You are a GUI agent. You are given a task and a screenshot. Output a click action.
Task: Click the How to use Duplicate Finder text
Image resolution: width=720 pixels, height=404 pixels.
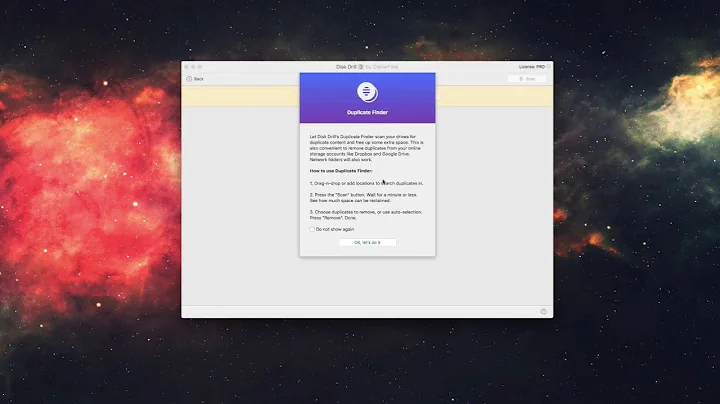pos(341,171)
